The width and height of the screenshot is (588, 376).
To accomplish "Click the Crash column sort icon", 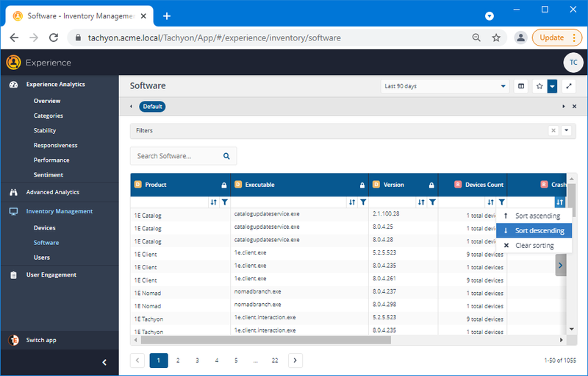I will pyautogui.click(x=560, y=202).
